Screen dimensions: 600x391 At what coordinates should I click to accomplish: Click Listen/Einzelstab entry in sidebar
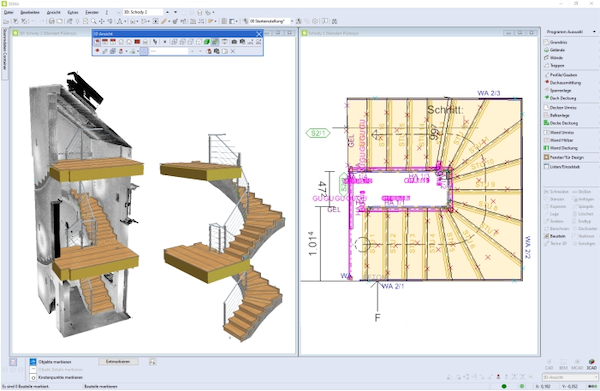click(x=564, y=167)
